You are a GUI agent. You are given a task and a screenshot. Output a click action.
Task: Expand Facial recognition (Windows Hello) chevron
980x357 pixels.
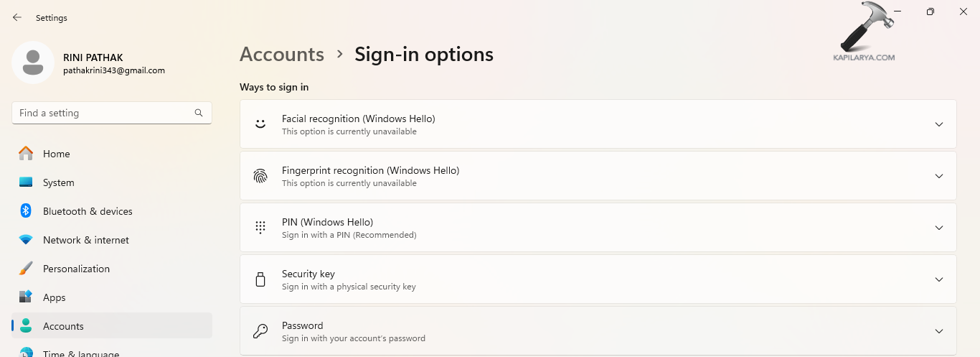[x=939, y=124]
